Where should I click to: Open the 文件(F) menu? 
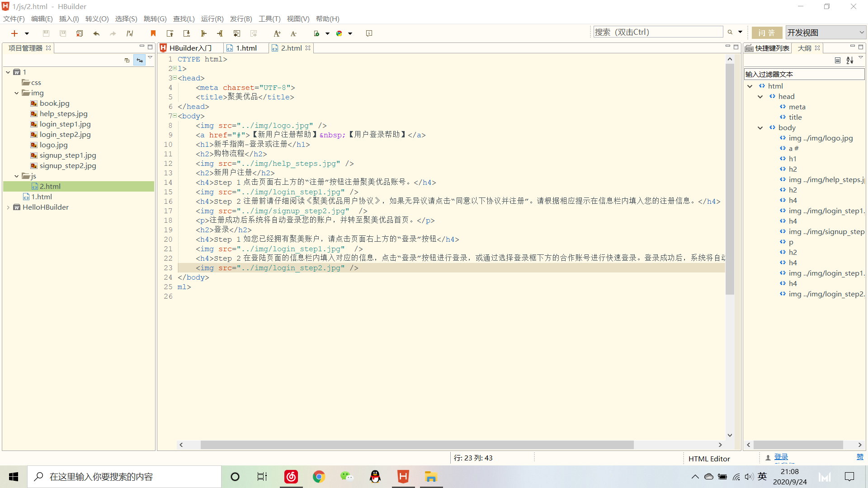14,19
